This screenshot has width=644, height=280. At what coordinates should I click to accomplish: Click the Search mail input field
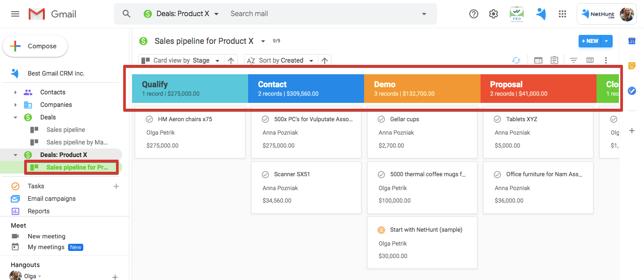(322, 14)
